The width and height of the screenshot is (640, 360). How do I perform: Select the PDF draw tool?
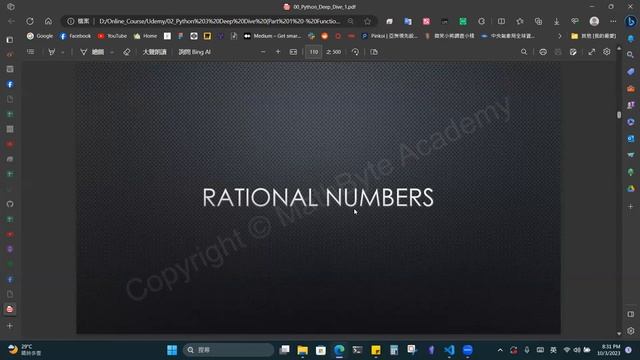pyautogui.click(x=92, y=52)
